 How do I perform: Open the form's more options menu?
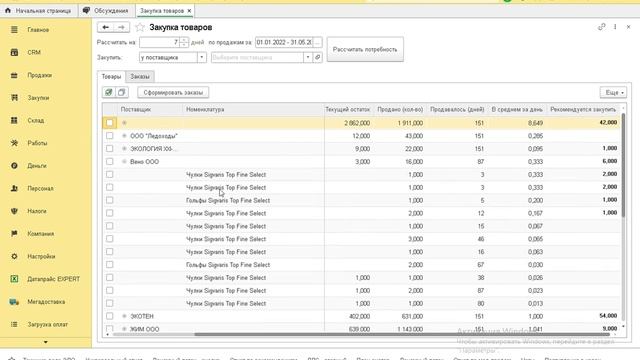[x=615, y=27]
